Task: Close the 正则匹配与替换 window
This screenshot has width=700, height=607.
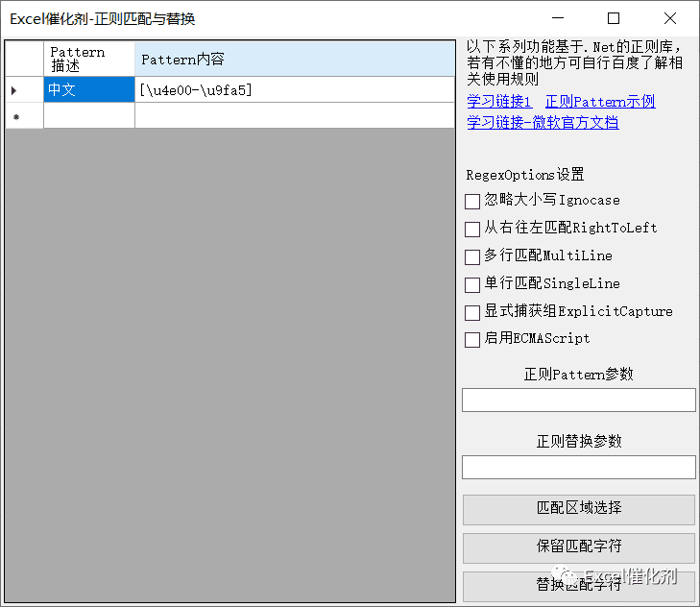Action: click(670, 18)
